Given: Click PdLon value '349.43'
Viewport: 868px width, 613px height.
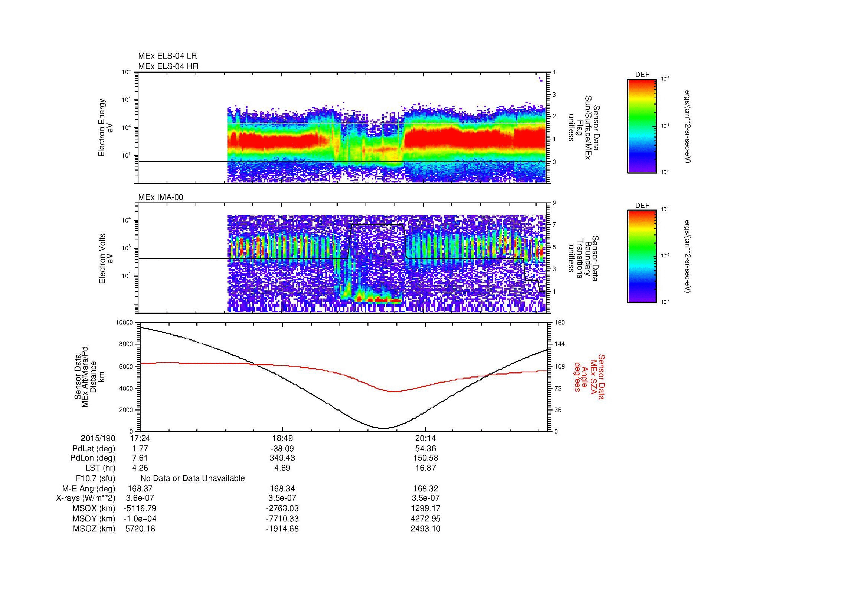Looking at the screenshot, I should [282, 458].
